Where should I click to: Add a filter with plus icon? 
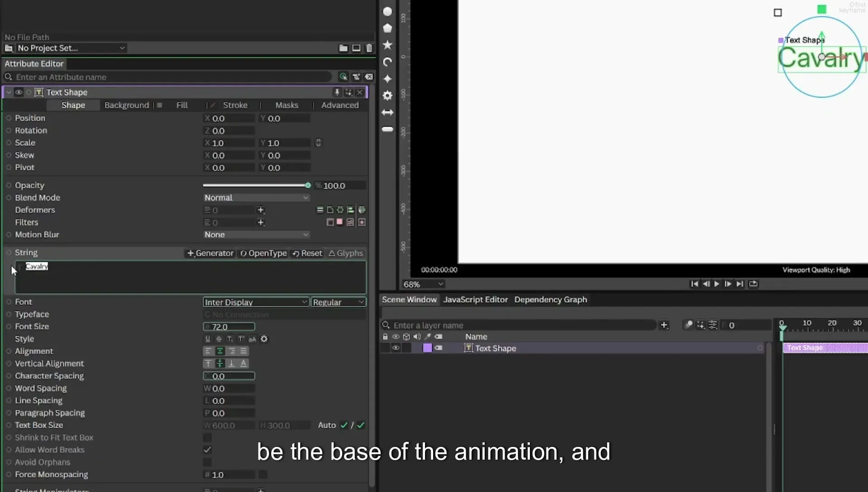coord(260,222)
